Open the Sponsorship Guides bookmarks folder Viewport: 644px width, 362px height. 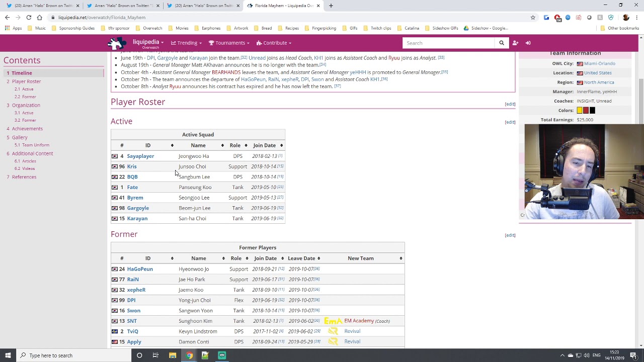point(72,28)
